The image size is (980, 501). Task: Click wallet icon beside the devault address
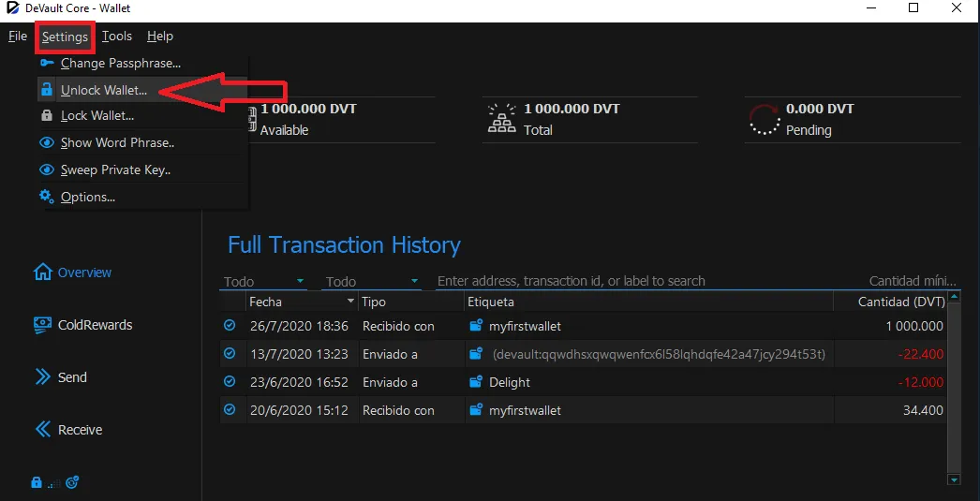[x=476, y=354]
